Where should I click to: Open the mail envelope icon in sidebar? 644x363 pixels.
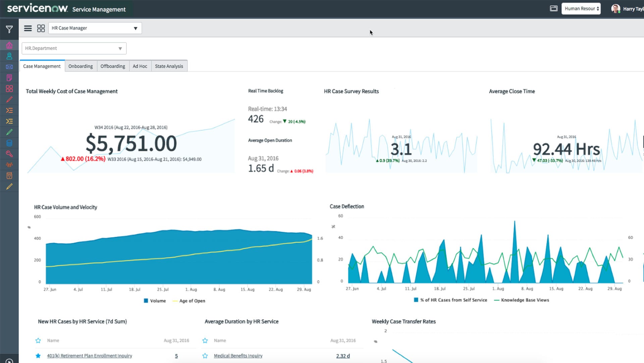click(x=9, y=67)
